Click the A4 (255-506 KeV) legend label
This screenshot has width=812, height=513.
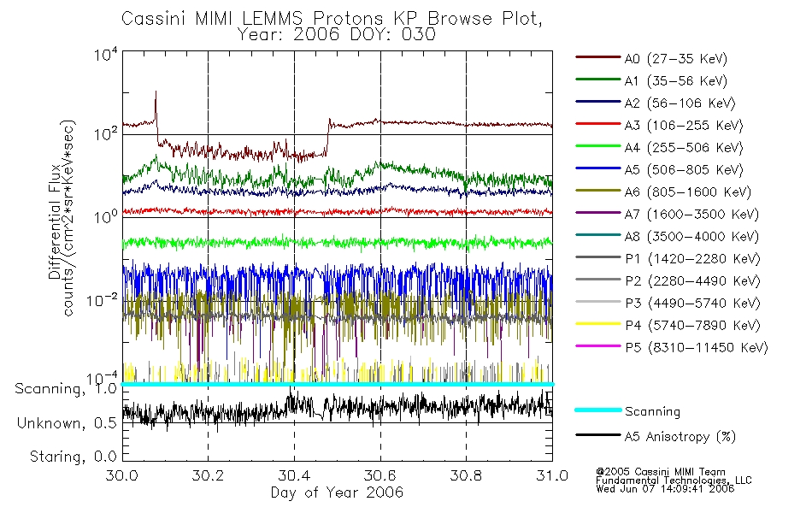684,148
